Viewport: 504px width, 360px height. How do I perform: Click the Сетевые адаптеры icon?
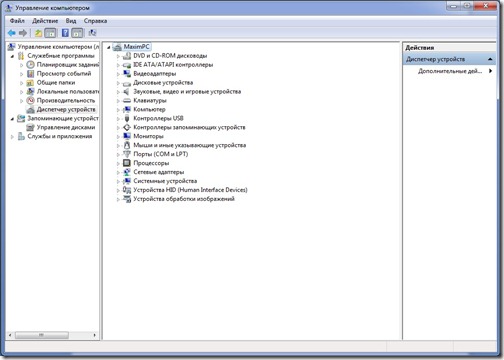(127, 172)
